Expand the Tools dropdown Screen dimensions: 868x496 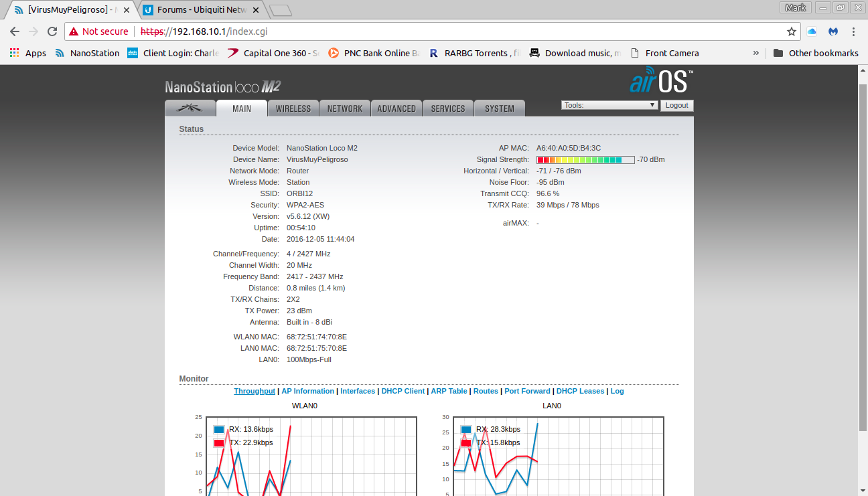tap(609, 105)
